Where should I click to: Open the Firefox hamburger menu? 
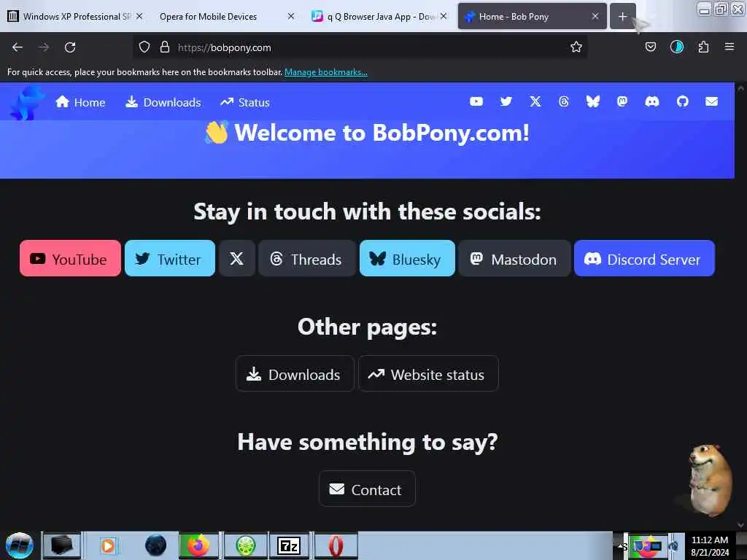click(x=729, y=47)
